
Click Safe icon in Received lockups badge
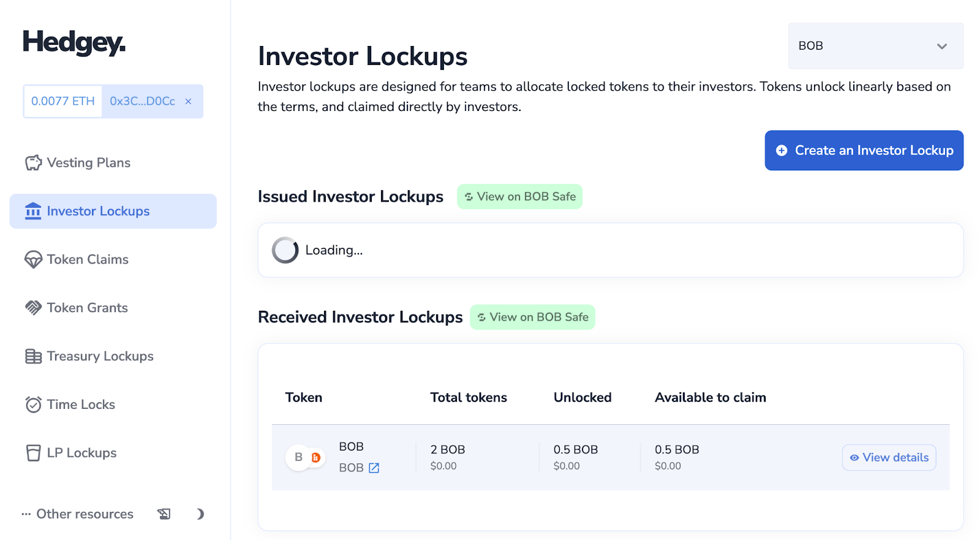(x=481, y=318)
